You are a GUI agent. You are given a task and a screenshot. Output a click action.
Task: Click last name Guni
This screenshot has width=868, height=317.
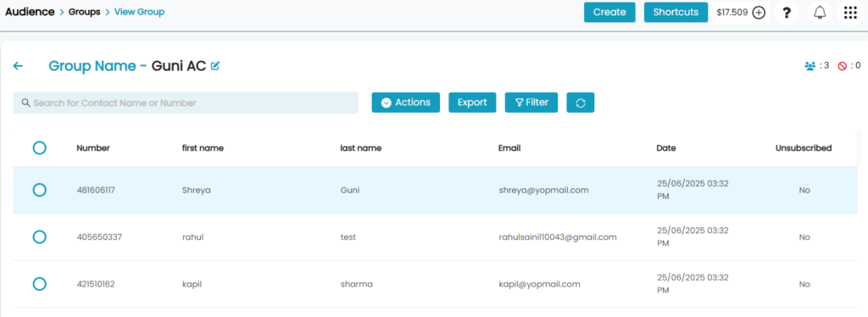click(x=350, y=190)
